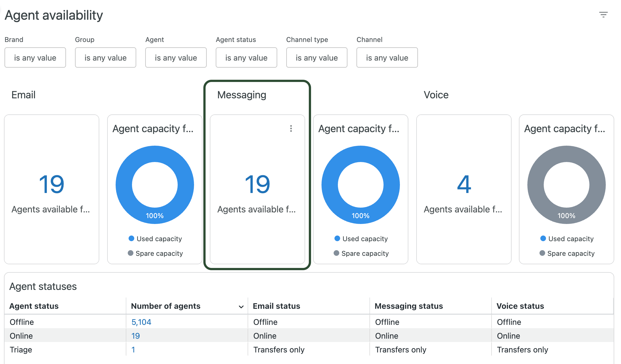This screenshot has height=364, width=621.
Task: Open the 5,104 offline agents link
Action: pos(141,322)
